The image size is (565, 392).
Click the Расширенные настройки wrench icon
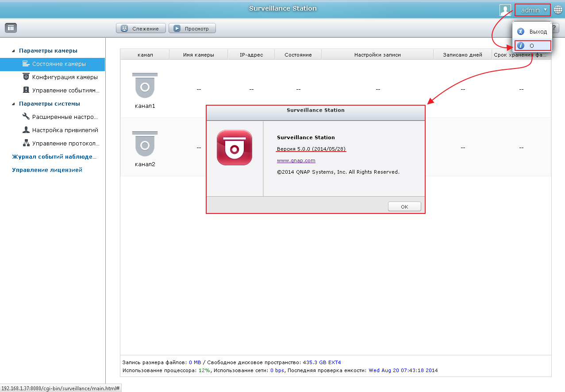tap(26, 117)
